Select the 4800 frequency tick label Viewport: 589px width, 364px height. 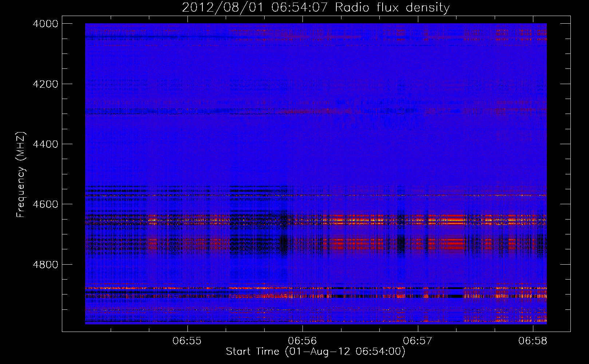pyautogui.click(x=46, y=265)
